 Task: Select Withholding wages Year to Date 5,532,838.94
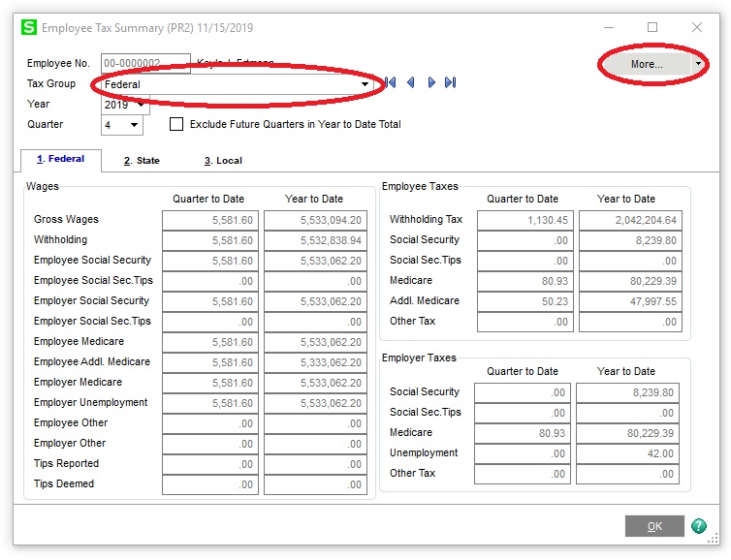pos(316,240)
